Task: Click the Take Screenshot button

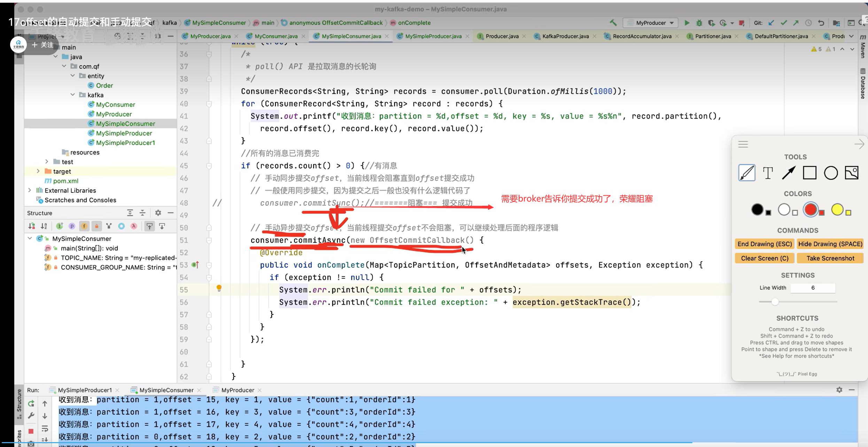Action: [x=830, y=258]
